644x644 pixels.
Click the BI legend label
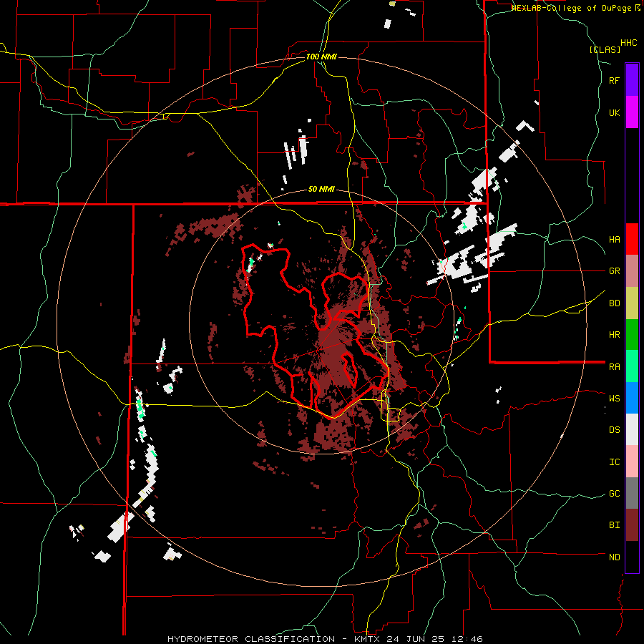pyautogui.click(x=614, y=525)
